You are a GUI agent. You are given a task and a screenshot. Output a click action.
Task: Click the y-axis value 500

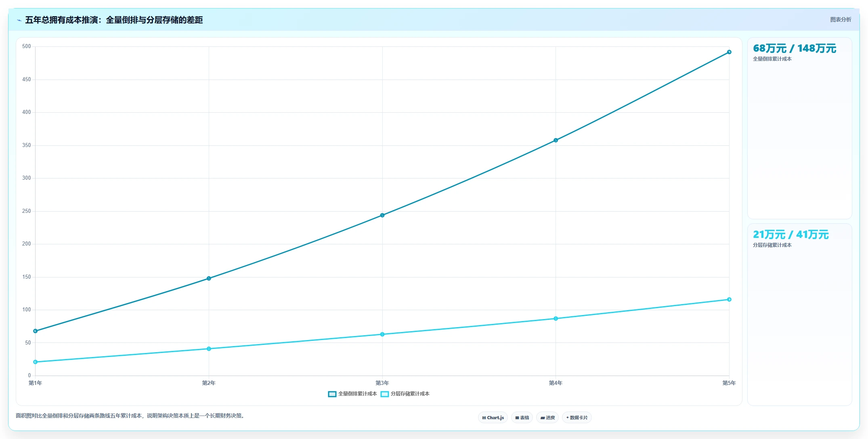(x=27, y=46)
